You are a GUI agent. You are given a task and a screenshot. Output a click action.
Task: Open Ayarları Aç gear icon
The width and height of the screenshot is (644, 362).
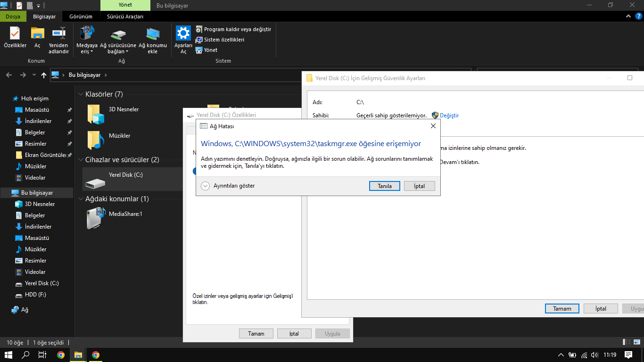[x=183, y=40]
